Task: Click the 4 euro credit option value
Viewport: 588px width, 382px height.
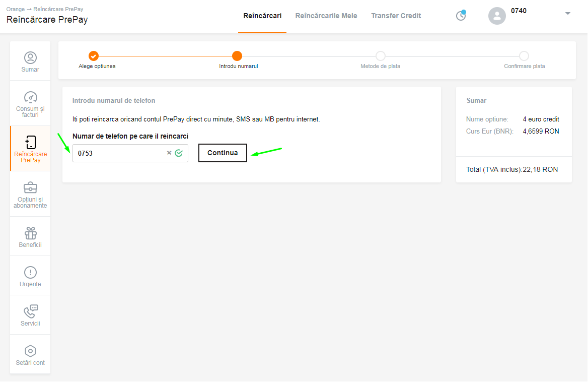Action: click(x=541, y=119)
